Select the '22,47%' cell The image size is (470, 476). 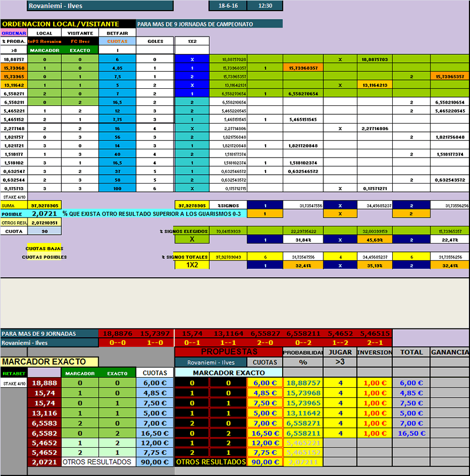(449, 239)
